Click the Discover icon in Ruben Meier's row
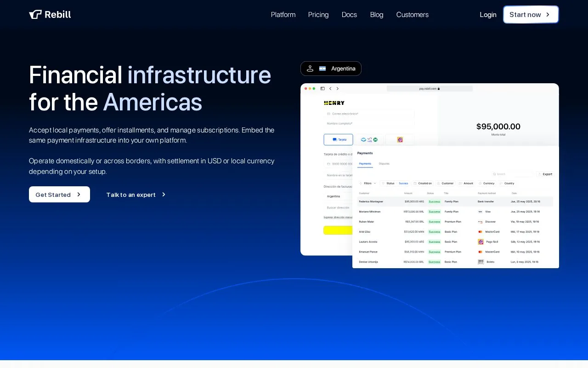Viewport: 588px width, 368px height. pos(481,222)
